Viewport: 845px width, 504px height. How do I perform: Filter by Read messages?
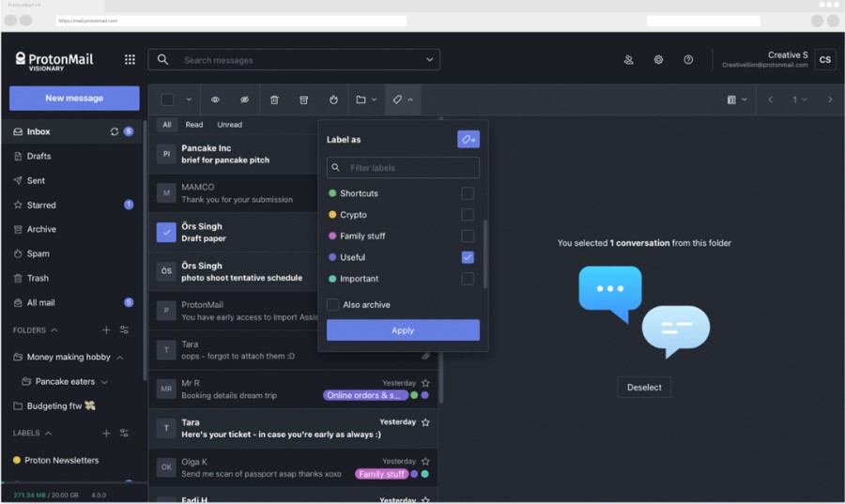pyautogui.click(x=194, y=125)
